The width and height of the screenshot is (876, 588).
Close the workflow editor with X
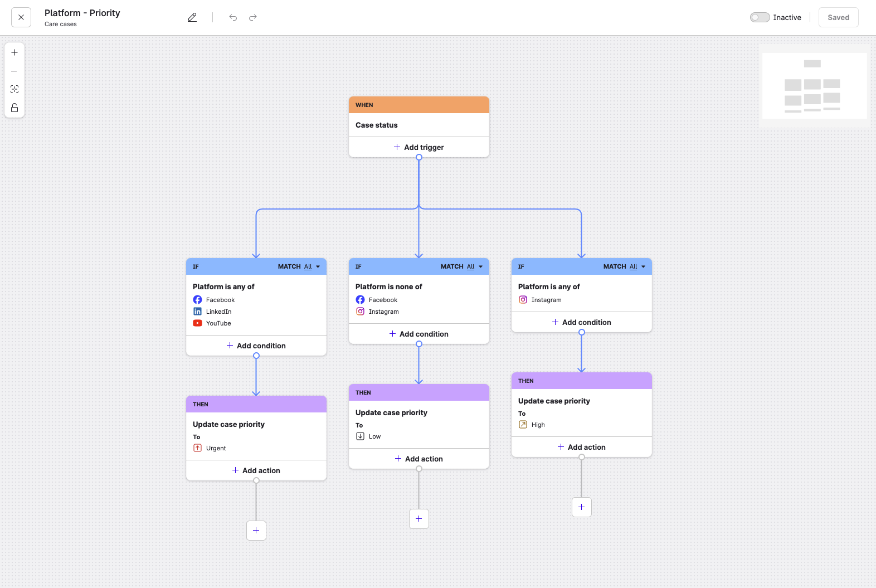(21, 17)
